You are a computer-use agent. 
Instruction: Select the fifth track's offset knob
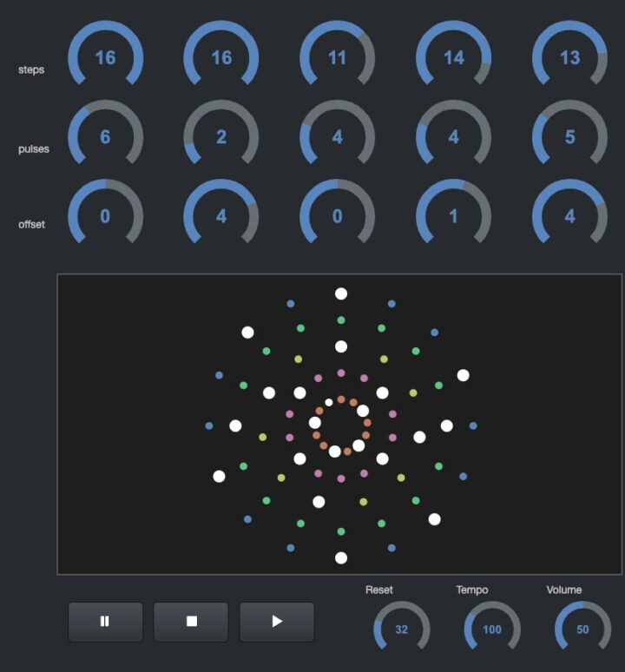point(569,216)
